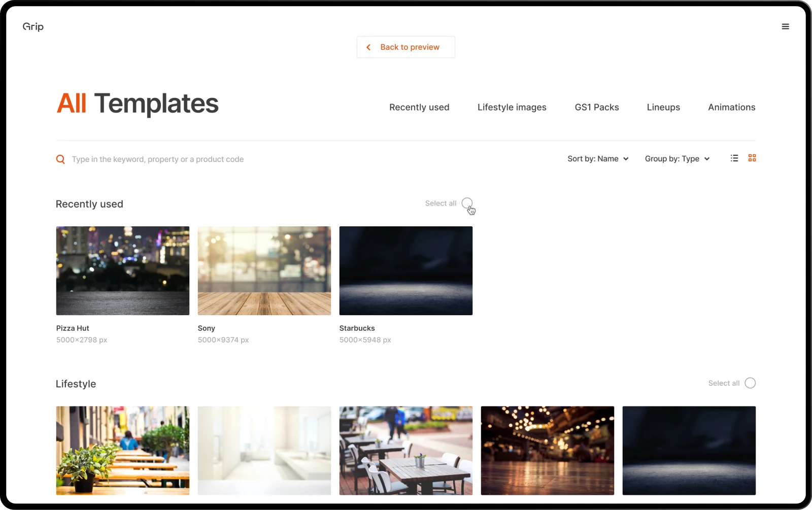
Task: Select the dark floor Lifestyle thumbnail
Action: click(x=689, y=451)
